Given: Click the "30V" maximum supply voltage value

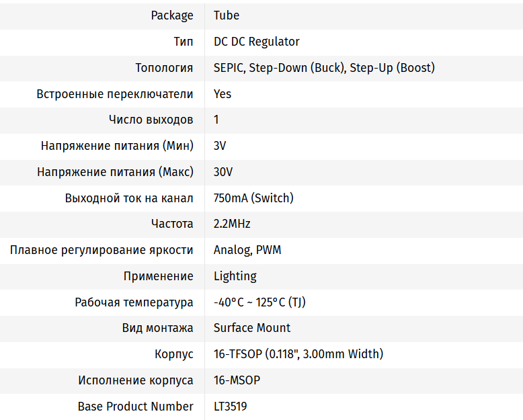Looking at the screenshot, I should 223,172.
